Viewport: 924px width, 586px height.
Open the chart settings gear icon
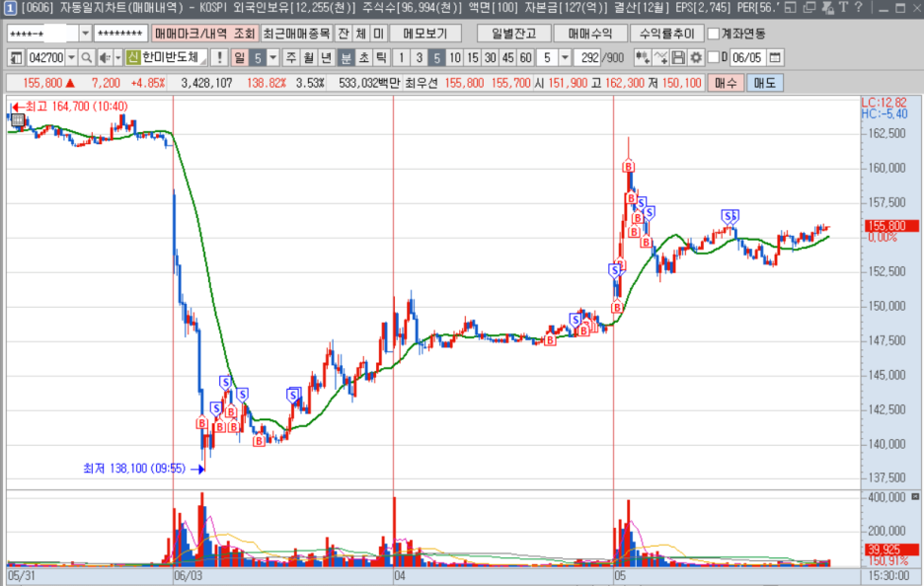point(696,57)
